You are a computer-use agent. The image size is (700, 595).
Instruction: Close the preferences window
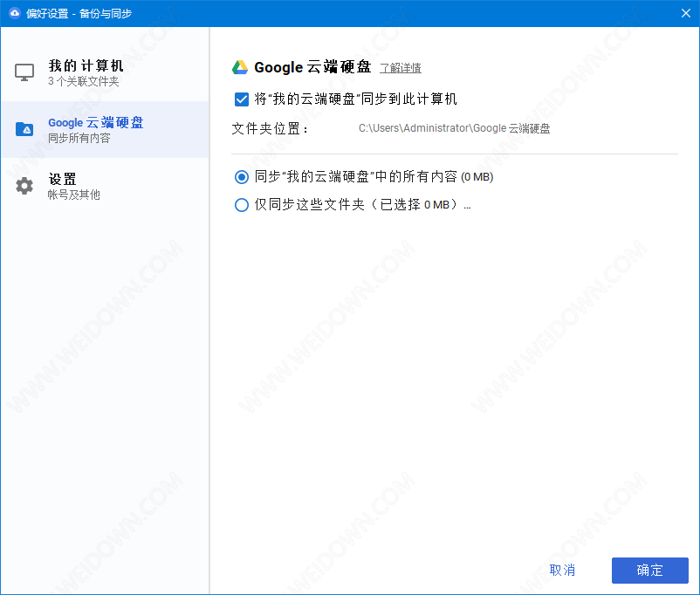click(686, 13)
